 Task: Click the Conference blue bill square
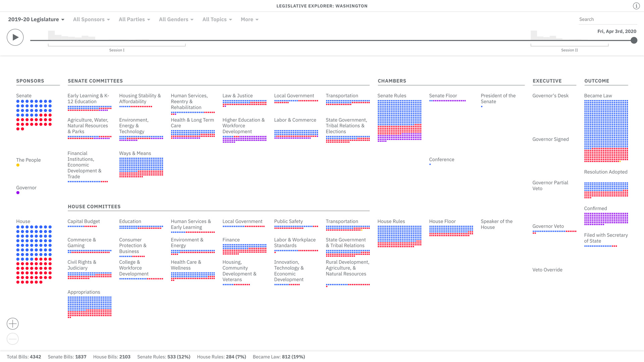(x=430, y=164)
